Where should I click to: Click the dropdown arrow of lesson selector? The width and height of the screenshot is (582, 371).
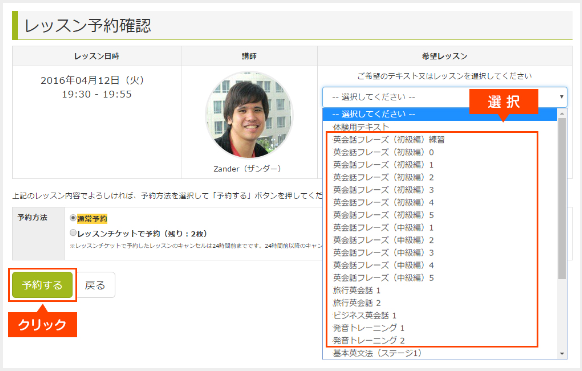(x=562, y=97)
